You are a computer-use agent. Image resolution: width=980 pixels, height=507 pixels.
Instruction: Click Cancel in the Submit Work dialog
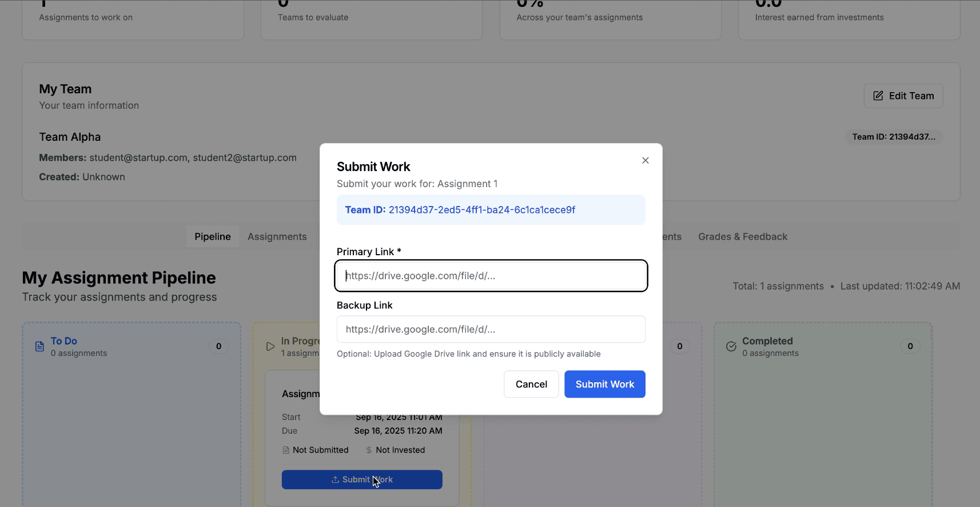pyautogui.click(x=531, y=384)
